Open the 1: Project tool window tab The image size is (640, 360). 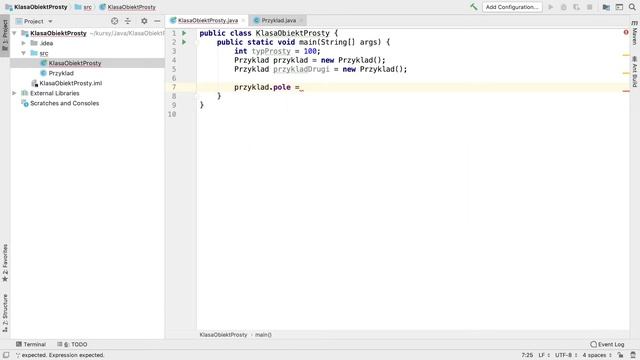coord(5,35)
